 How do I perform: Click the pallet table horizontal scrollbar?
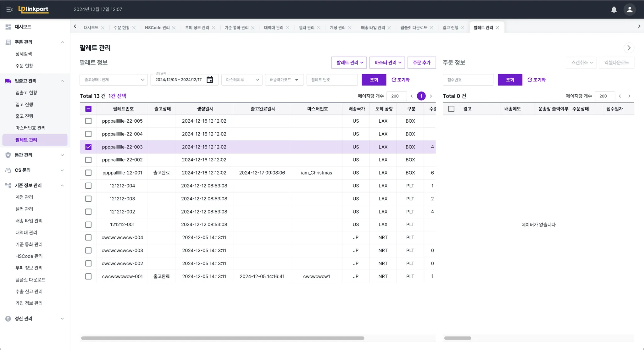click(x=223, y=338)
